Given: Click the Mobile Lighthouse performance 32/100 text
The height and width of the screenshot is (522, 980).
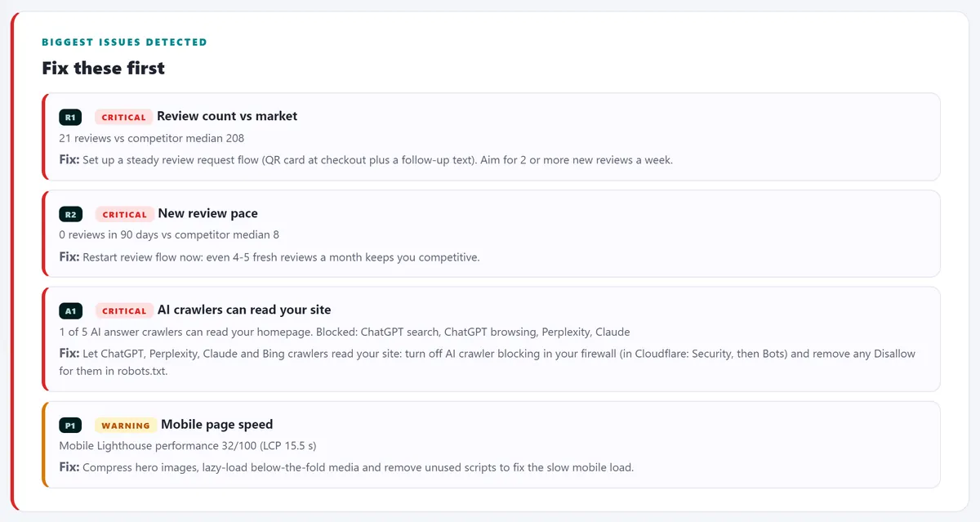Looking at the screenshot, I should (188, 446).
